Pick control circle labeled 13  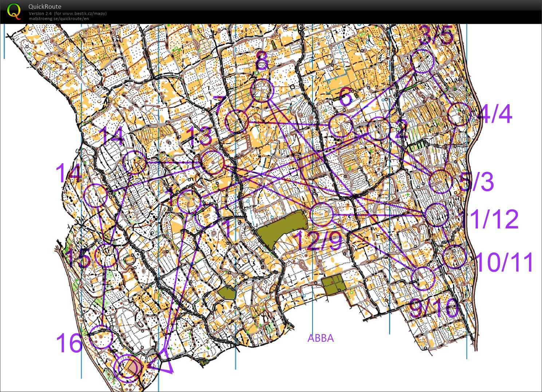point(213,162)
